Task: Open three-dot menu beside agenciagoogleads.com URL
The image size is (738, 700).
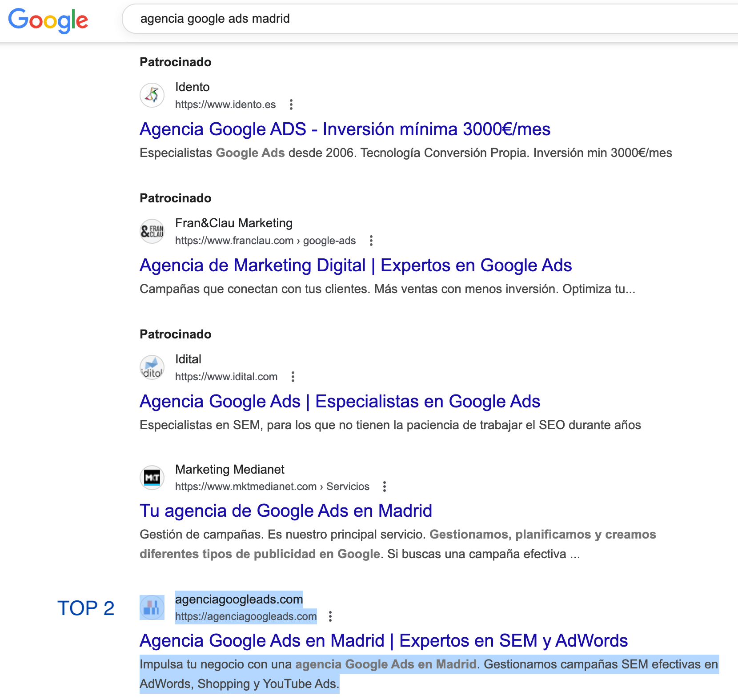Action: (330, 616)
